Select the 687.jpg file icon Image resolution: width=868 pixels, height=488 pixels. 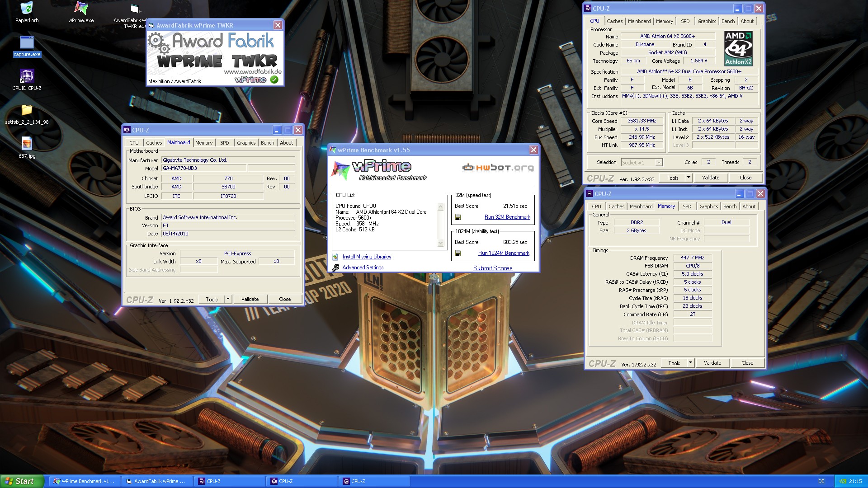pyautogui.click(x=27, y=148)
